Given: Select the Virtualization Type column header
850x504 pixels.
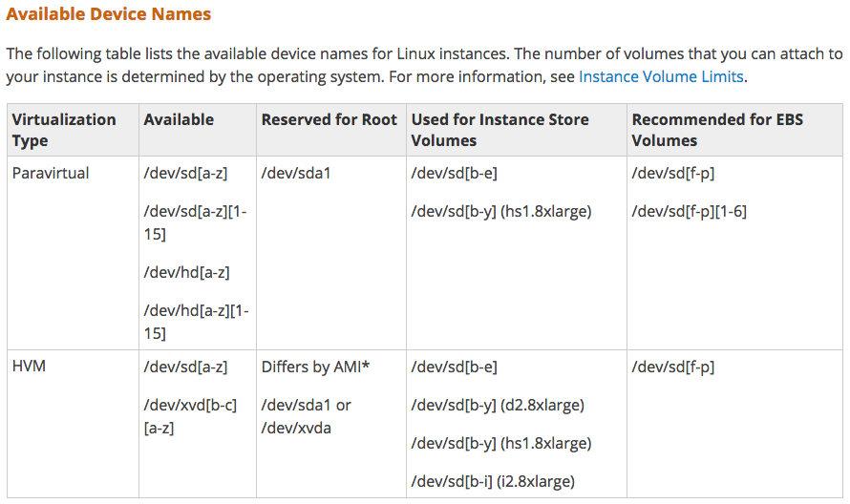Looking at the screenshot, I should pyautogui.click(x=63, y=130).
